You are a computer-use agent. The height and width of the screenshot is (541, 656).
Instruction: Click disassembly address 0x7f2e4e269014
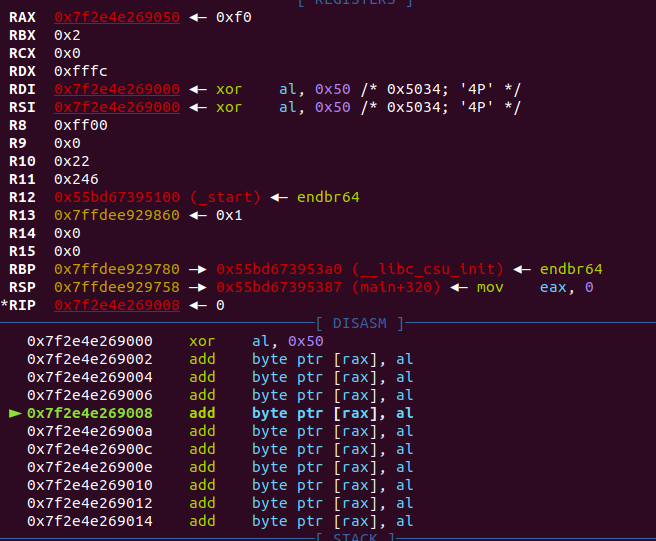point(90,520)
